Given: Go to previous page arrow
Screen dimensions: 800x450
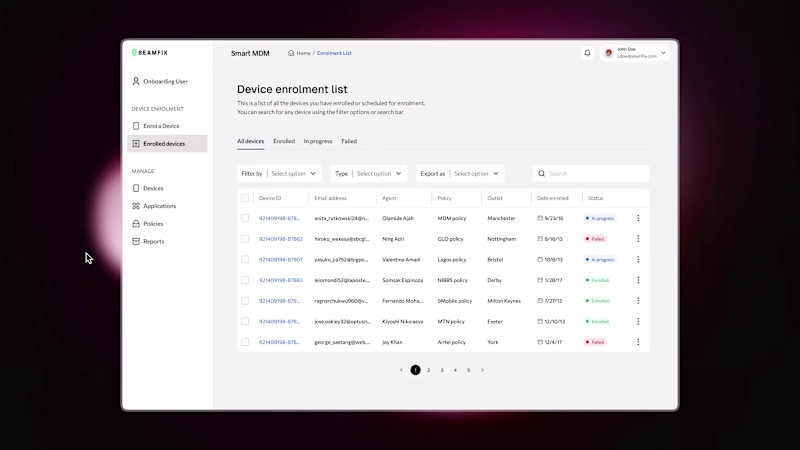Looking at the screenshot, I should 401,370.
